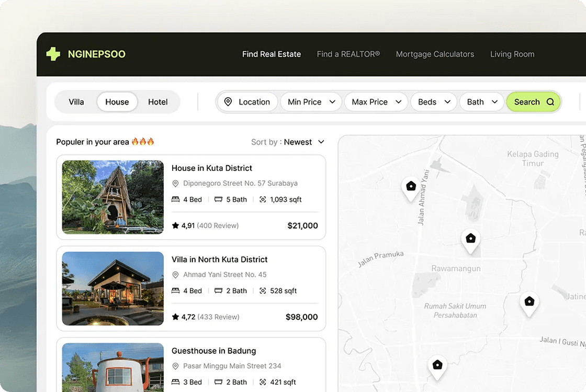Open the Find Real Estate menu item
This screenshot has width=586, height=392.
(272, 54)
